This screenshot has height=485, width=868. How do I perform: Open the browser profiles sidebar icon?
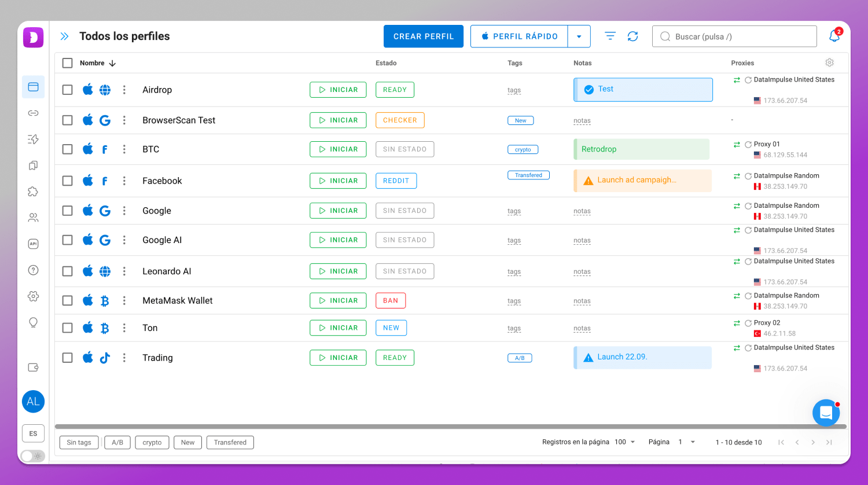click(x=33, y=87)
